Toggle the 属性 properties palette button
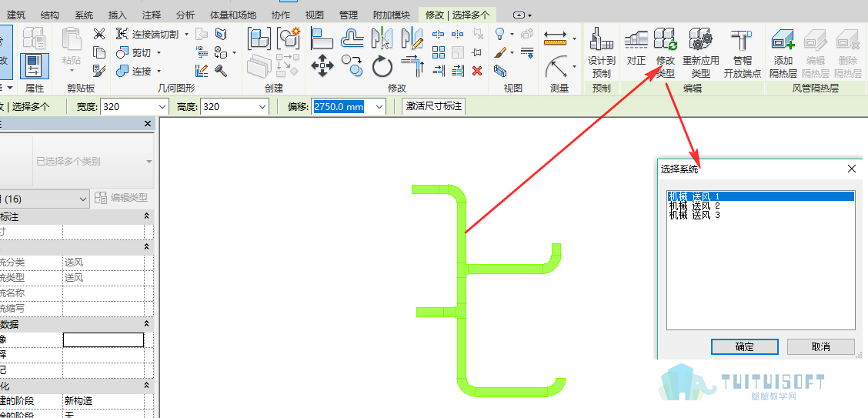 (35, 66)
